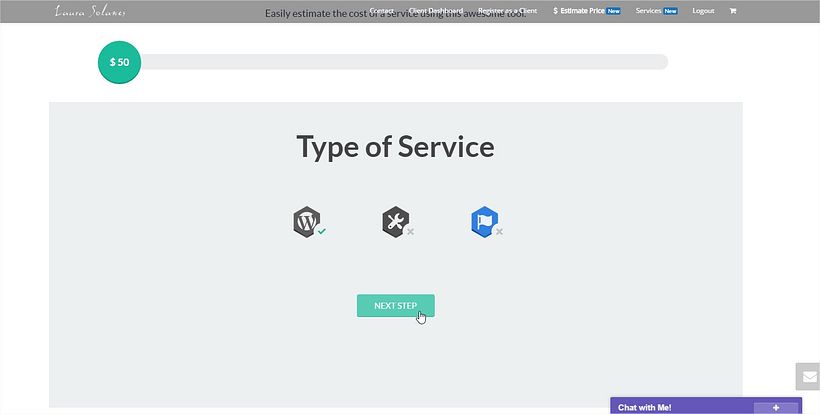Click the $ 50 price indicator circle
This screenshot has height=414, width=820.
[x=119, y=62]
